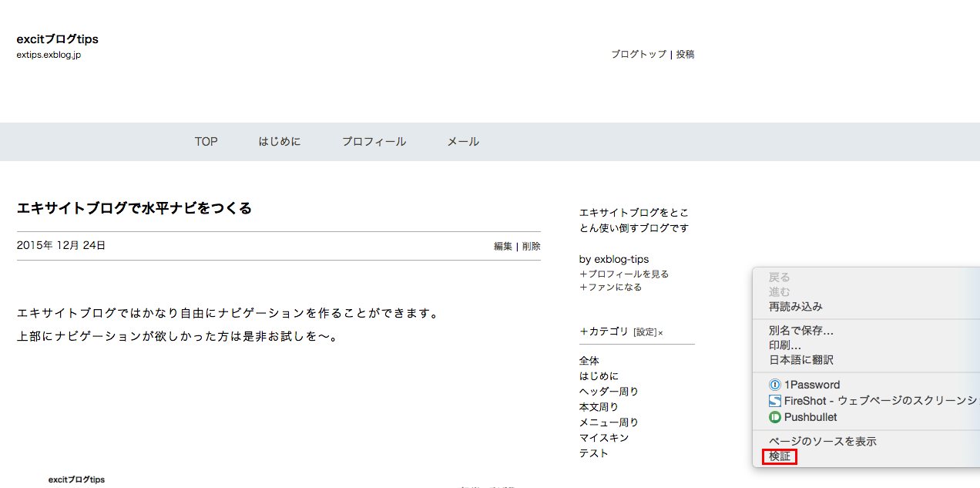The image size is (980, 488).
Task: Open the はじめに navigation bar link
Action: pyautogui.click(x=280, y=142)
